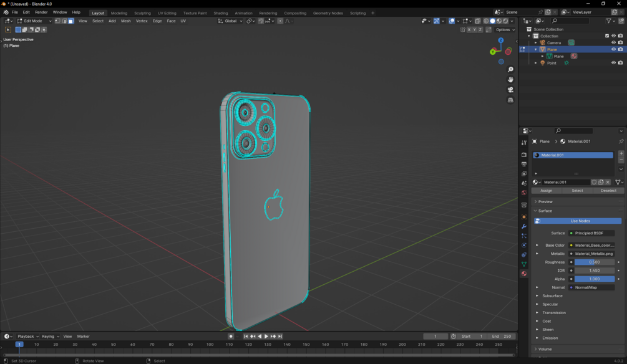The height and width of the screenshot is (364, 627).
Task: Toggle Collection exclude checkbox in outliner
Action: point(607,36)
